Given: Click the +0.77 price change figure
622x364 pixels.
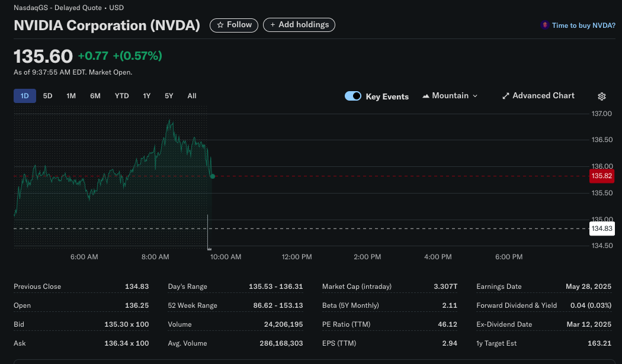Looking at the screenshot, I should point(93,56).
